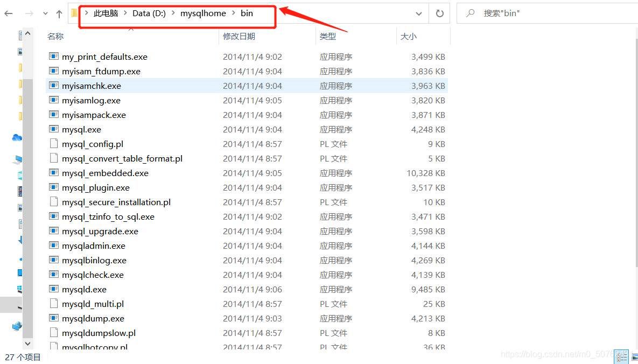Refresh the bin folder view

click(439, 13)
